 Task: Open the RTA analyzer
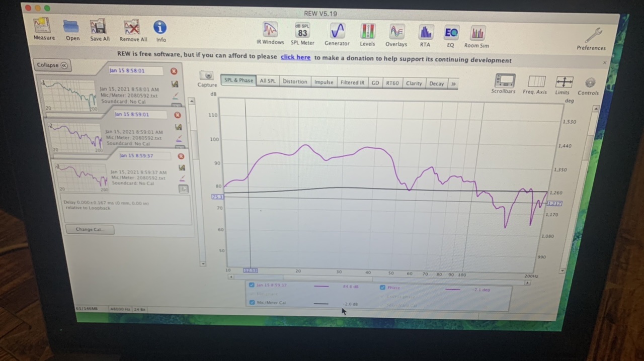pos(425,34)
